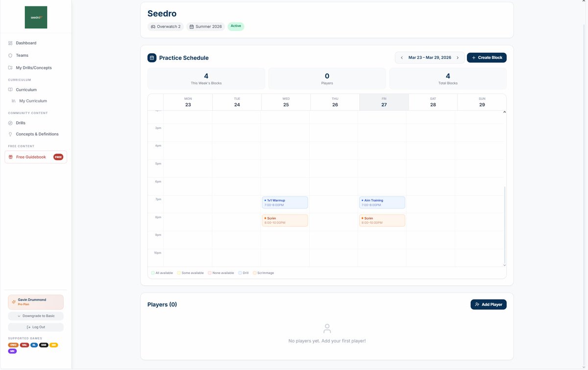588x370 pixels.
Task: Click the Drill legend swatch
Action: pyautogui.click(x=240, y=273)
